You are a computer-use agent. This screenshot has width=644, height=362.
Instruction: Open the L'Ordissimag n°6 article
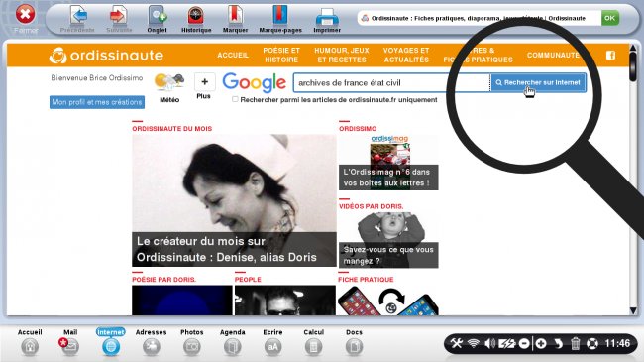pos(388,163)
